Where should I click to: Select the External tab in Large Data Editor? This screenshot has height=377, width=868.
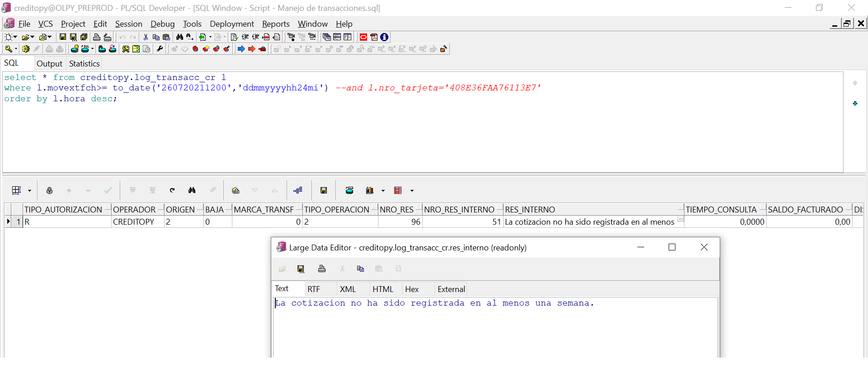coord(451,289)
